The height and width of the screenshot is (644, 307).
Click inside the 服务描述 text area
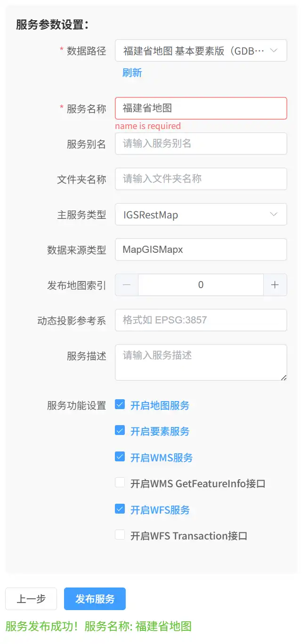[201, 360]
